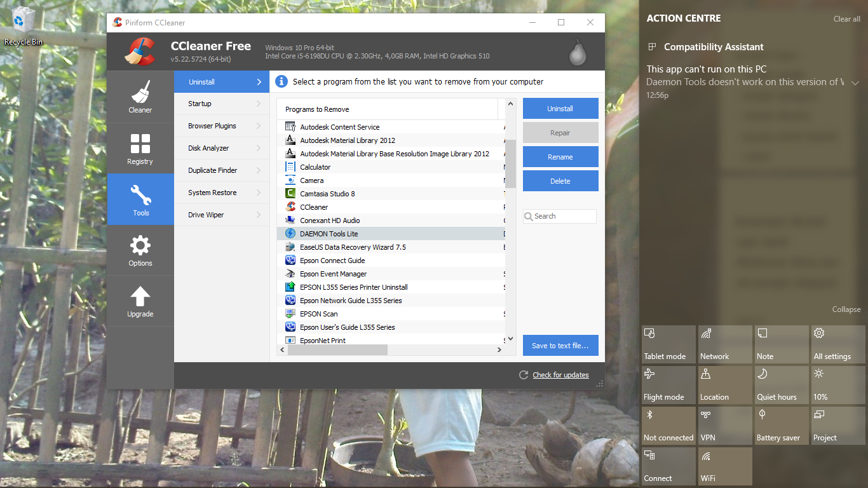This screenshot has height=488, width=868.
Task: Click the Options gear icon
Action: (x=140, y=246)
